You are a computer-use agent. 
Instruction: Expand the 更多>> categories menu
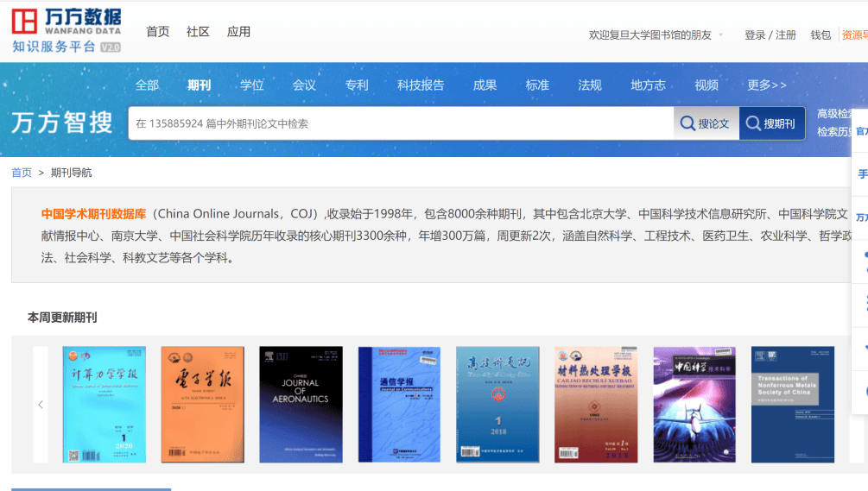[767, 85]
